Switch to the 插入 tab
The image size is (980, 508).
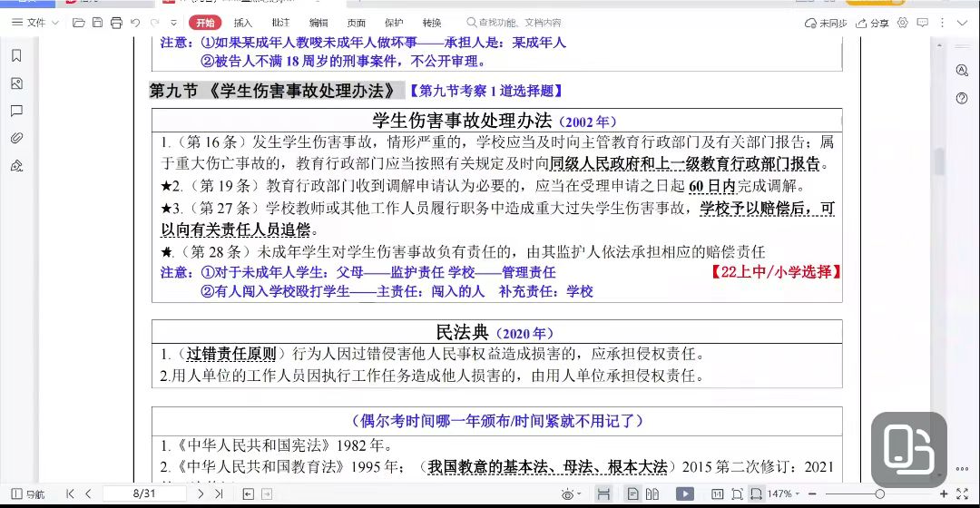tap(242, 23)
